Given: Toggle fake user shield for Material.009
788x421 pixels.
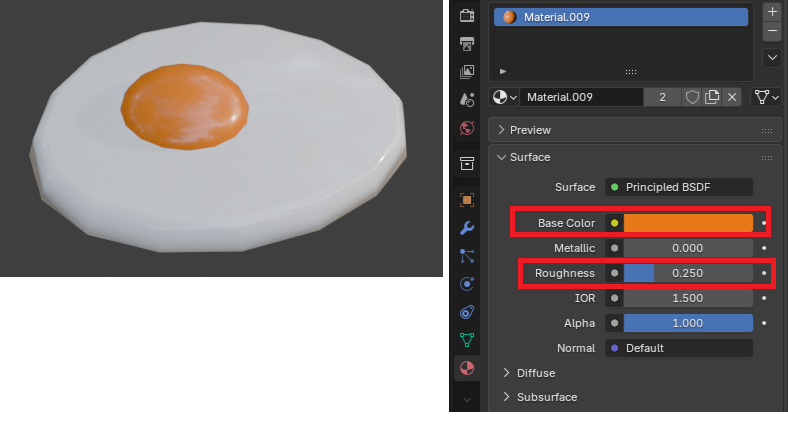Looking at the screenshot, I should 691,97.
